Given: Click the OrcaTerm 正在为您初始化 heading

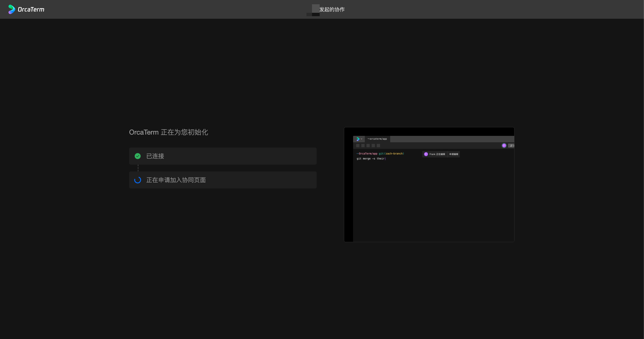Looking at the screenshot, I should 168,132.
